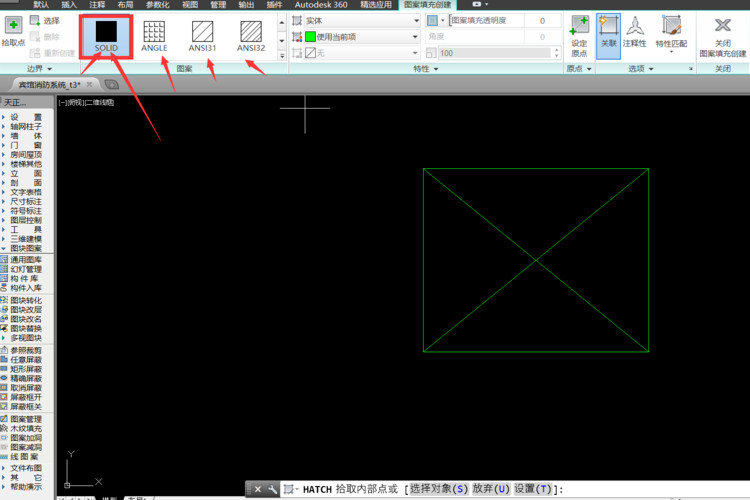
Task: Choose 放弃(U) in the command line
Action: point(491,489)
